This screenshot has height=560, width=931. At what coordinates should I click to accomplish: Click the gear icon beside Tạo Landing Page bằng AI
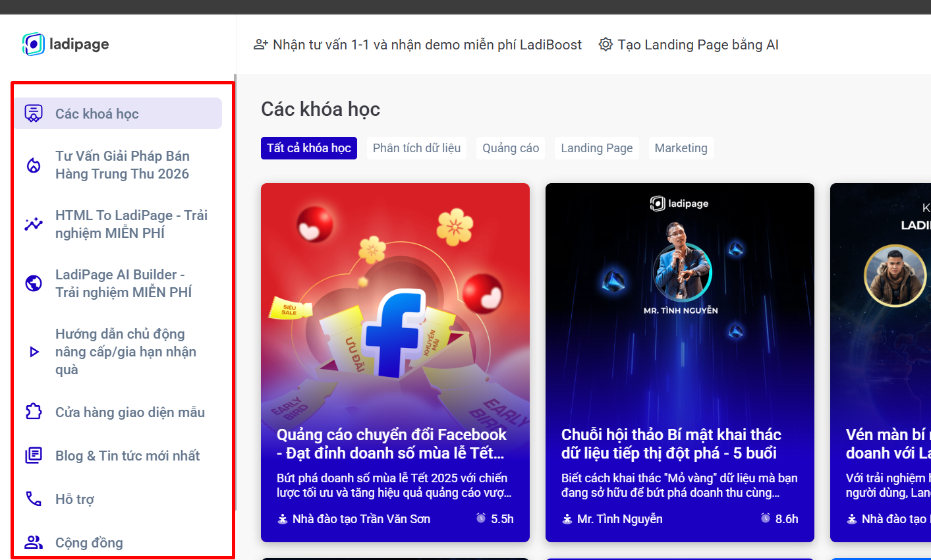pos(606,45)
